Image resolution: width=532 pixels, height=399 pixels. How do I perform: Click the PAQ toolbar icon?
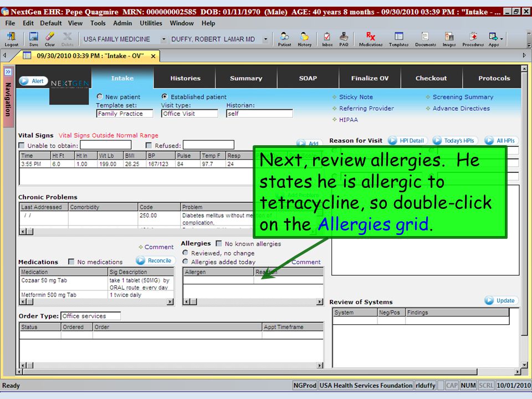(x=344, y=39)
